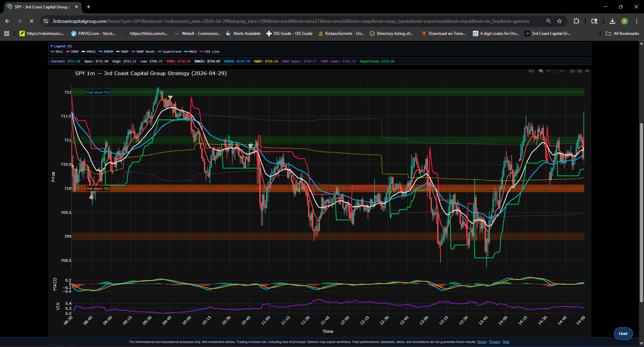Viewport: 644px width, 347px height.
Task: Open All Bookmarks folder
Action: 623,34
